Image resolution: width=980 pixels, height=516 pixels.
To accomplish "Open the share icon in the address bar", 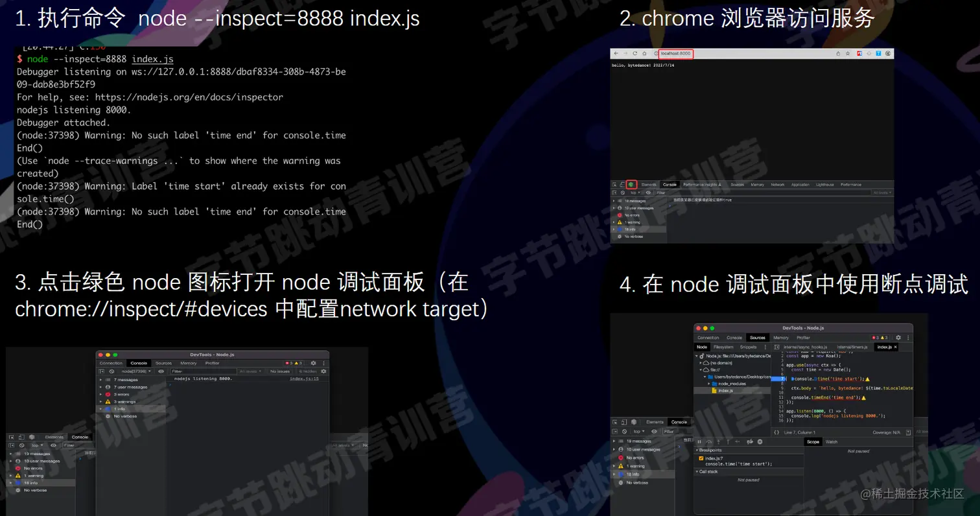I will [x=838, y=53].
